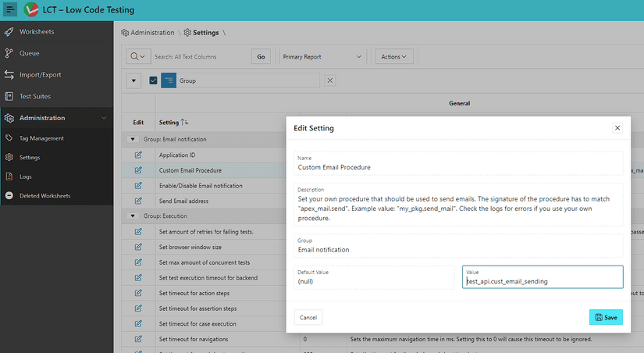Click the LCT app logo
Screen dimensions: 644x353
coord(30,9)
